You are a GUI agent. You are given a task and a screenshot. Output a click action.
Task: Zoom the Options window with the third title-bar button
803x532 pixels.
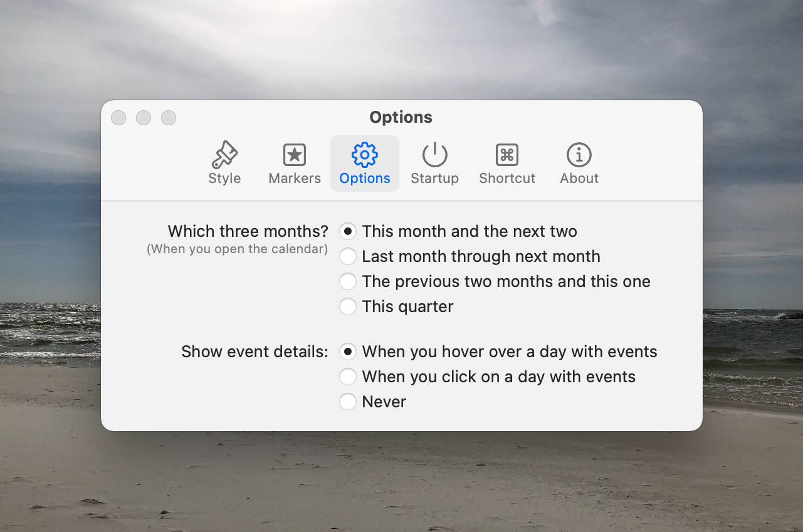click(x=169, y=118)
